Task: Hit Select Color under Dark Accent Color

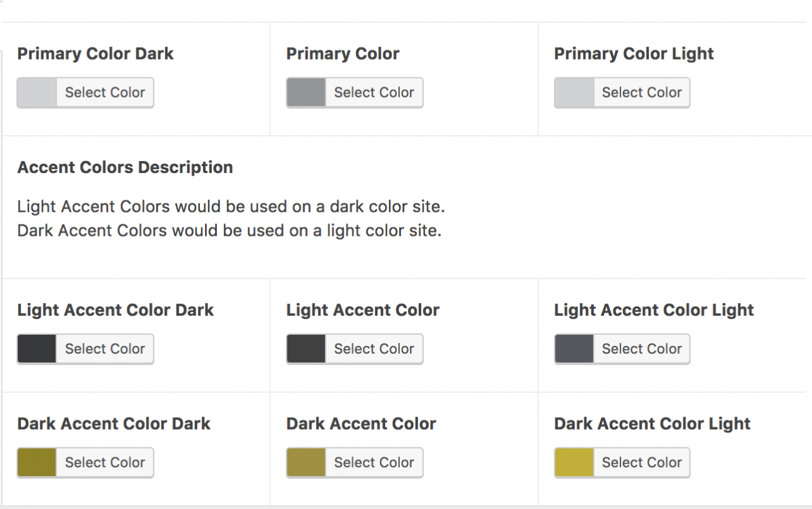Action: (374, 463)
